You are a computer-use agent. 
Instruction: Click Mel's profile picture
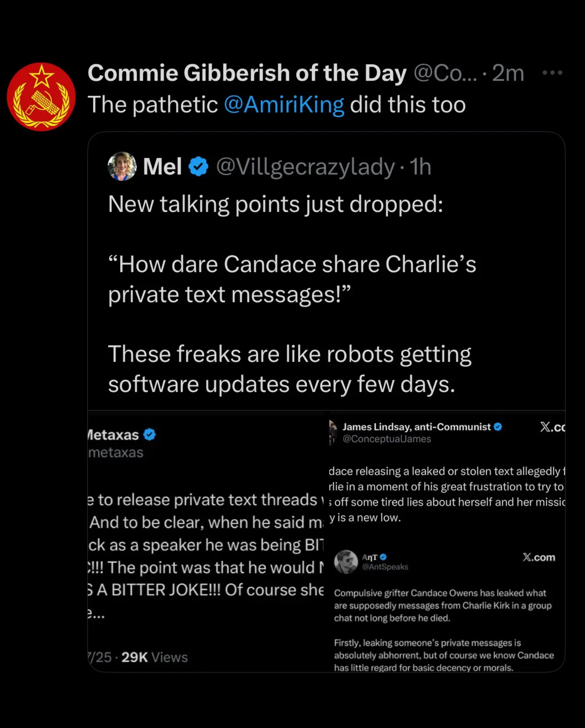point(122,167)
